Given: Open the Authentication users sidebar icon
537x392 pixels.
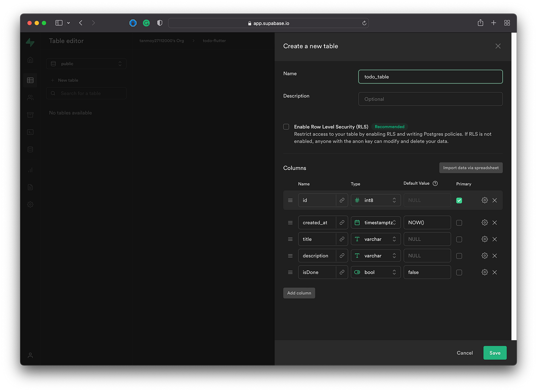Looking at the screenshot, I should pos(30,97).
